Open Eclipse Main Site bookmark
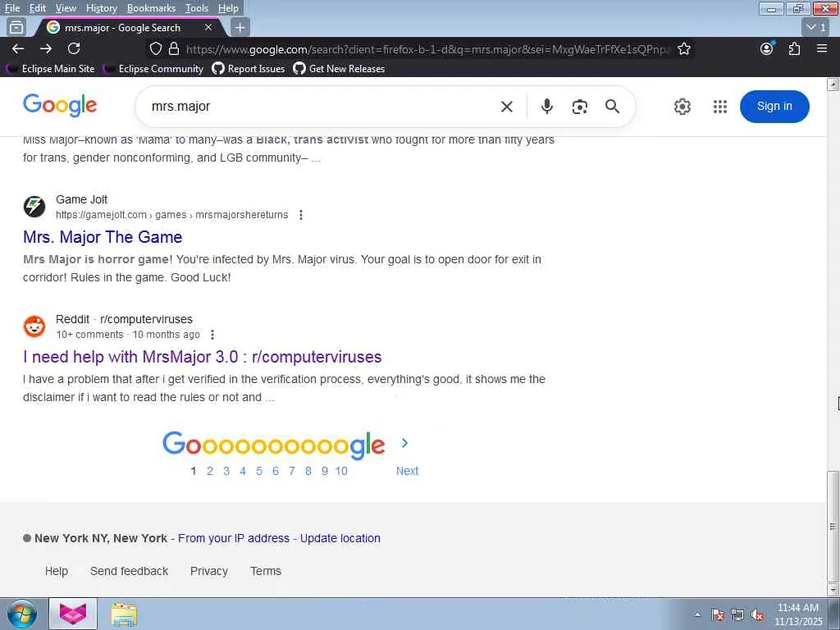 coord(50,69)
